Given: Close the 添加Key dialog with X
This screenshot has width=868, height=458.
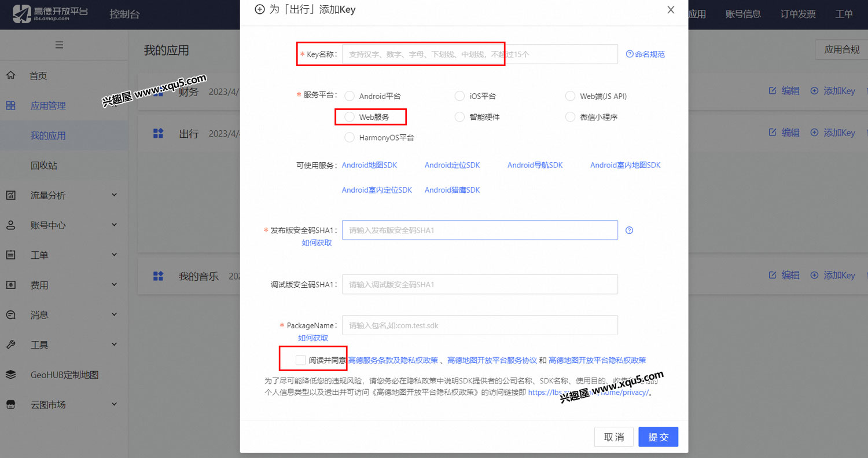Looking at the screenshot, I should tap(671, 10).
